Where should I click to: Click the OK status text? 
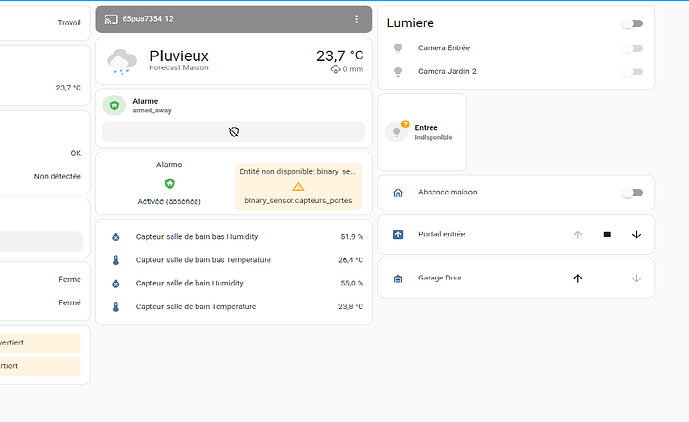(76, 153)
